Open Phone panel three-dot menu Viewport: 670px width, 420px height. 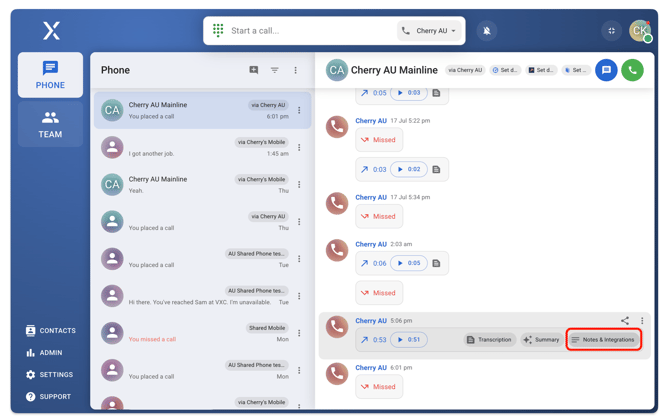coord(296,70)
